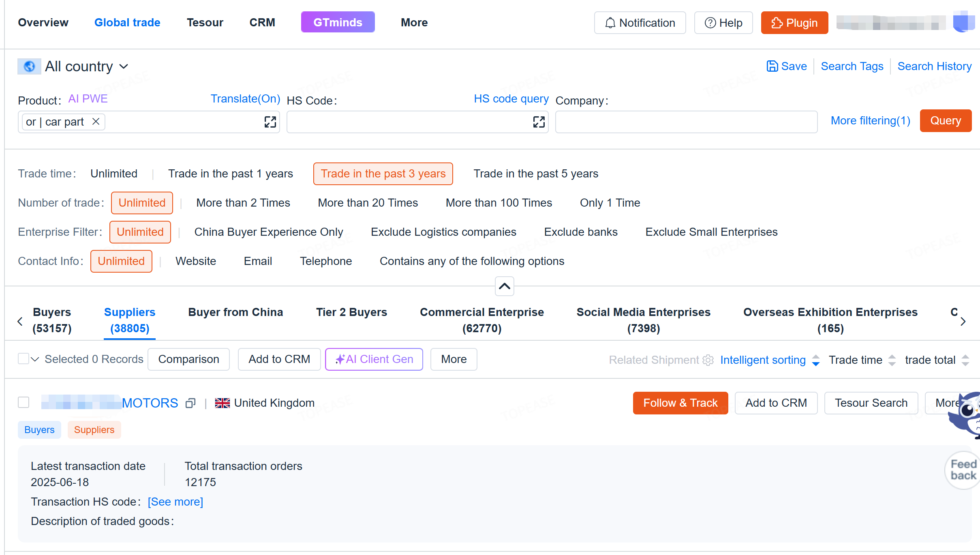
Task: Choose Only 1 Time
Action: [610, 203]
